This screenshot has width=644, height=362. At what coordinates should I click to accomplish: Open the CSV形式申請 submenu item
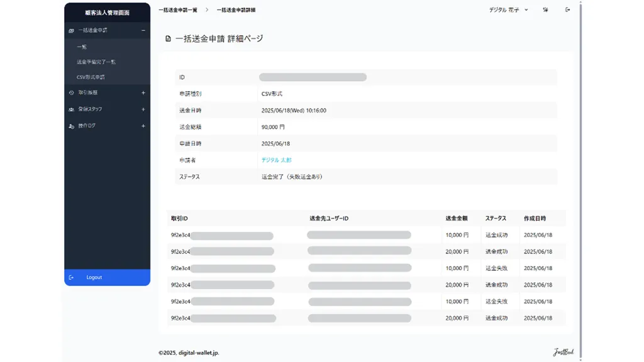tap(91, 77)
